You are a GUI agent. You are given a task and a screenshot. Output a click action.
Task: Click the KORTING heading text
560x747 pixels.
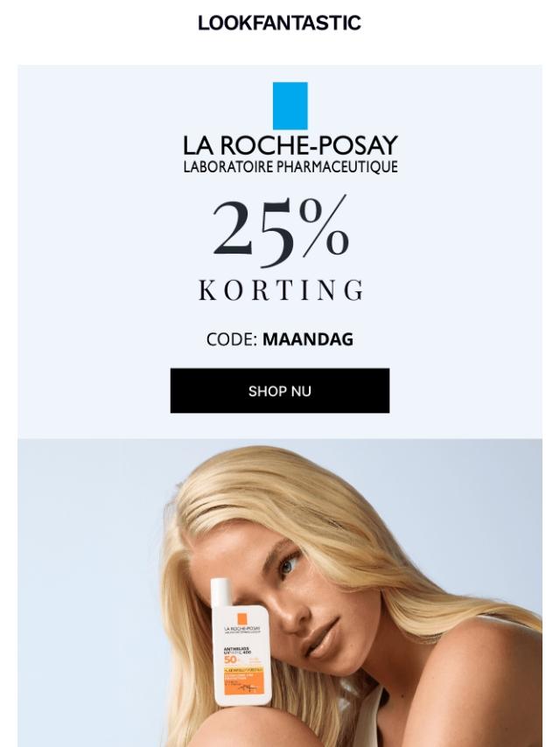point(281,290)
